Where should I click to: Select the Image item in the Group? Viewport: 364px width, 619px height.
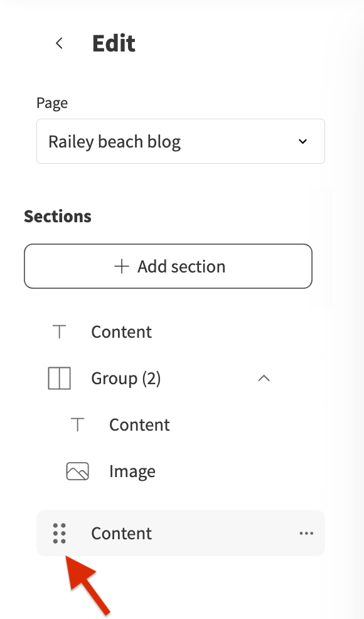132,471
